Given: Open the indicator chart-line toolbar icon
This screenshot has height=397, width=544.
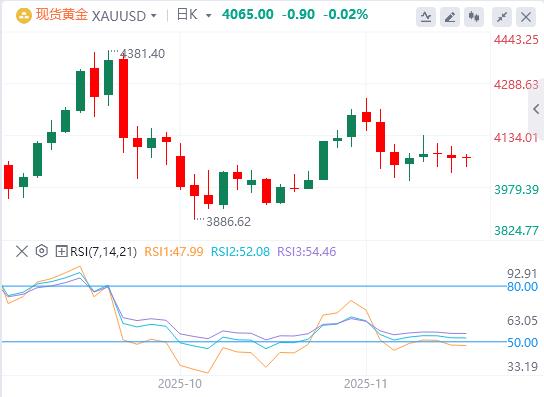Looking at the screenshot, I should (x=426, y=17).
